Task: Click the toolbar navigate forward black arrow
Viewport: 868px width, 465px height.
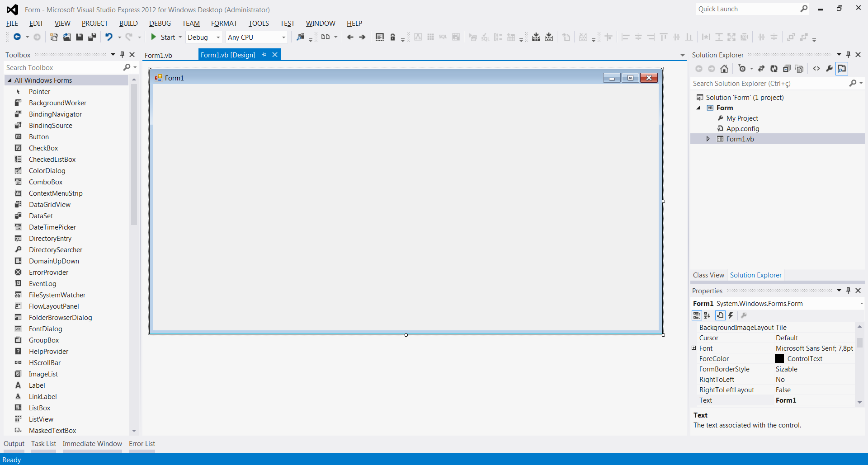Action: (x=362, y=37)
